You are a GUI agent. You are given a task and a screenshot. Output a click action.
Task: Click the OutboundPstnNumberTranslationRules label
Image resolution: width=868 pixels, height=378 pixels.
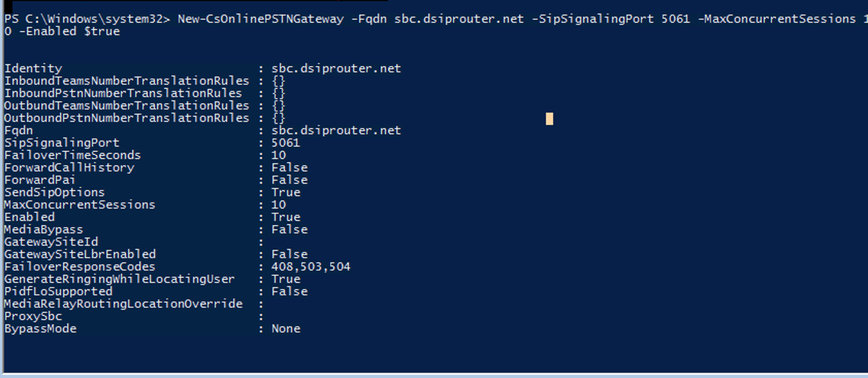126,118
